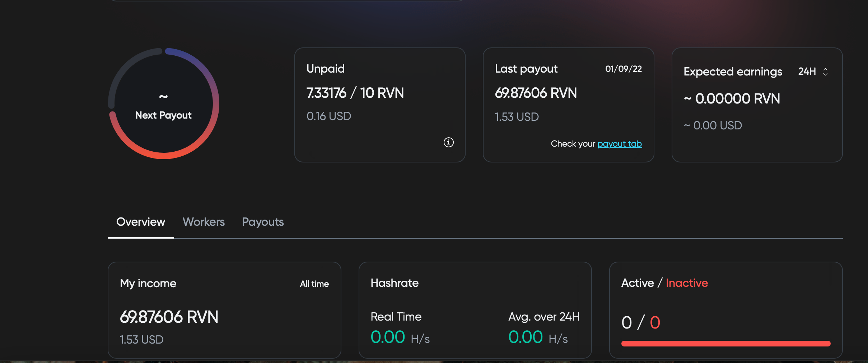This screenshot has height=363, width=868.
Task: Click the Last payout heading
Action: tap(526, 69)
